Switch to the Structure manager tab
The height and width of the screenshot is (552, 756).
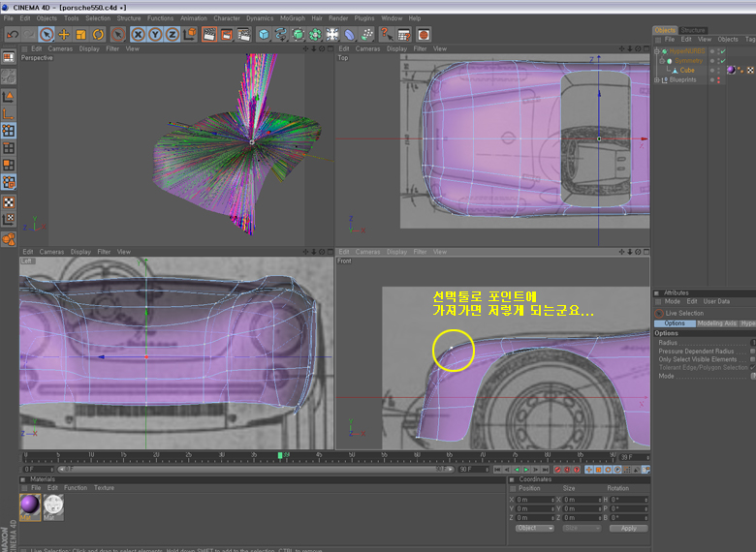pos(693,30)
